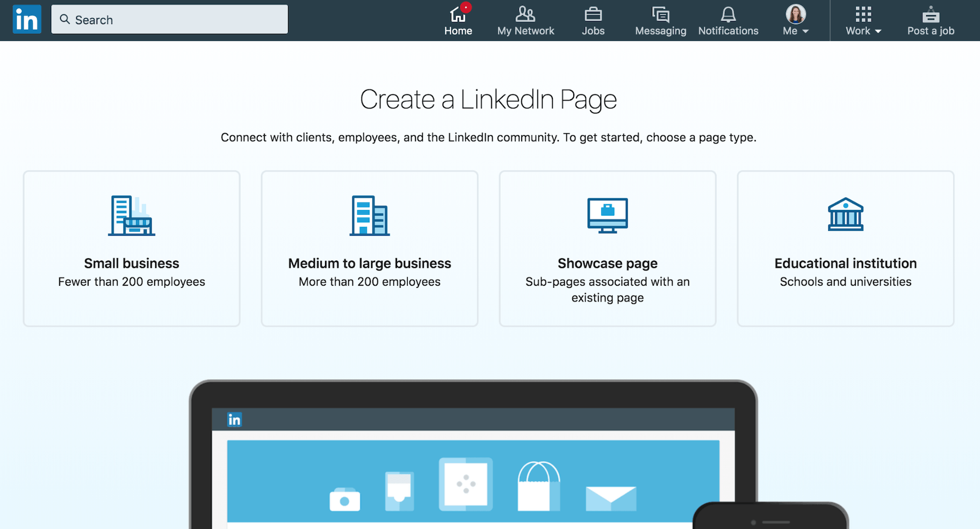Viewport: 980px width, 529px height.
Task: Select the Showcase page heading
Action: pyautogui.click(x=607, y=263)
